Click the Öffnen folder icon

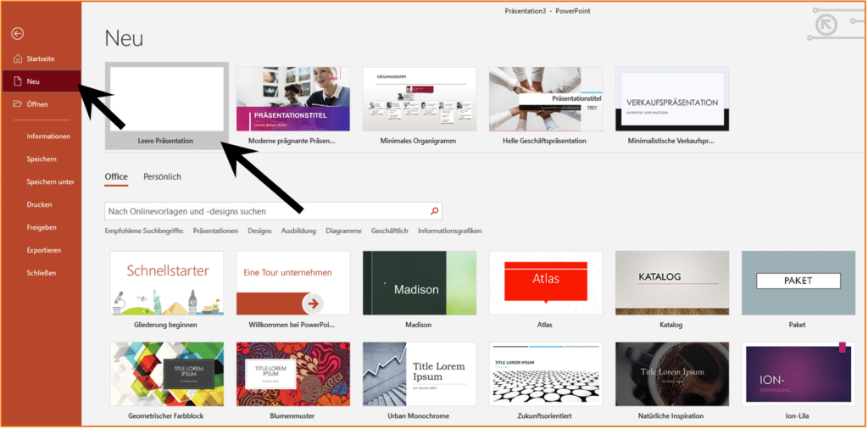(18, 104)
